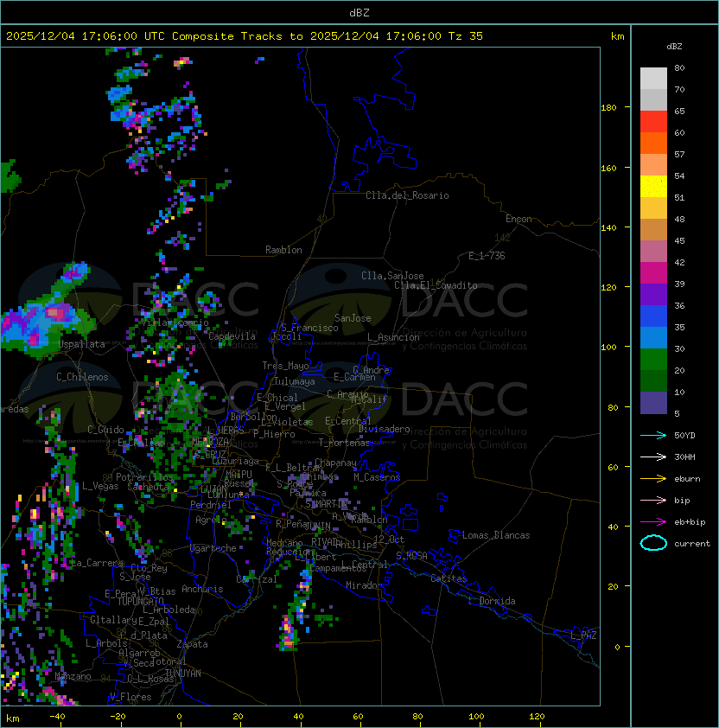Click the 'Clla.SanJose' map label
The height and width of the screenshot is (728, 719).
pos(392,276)
